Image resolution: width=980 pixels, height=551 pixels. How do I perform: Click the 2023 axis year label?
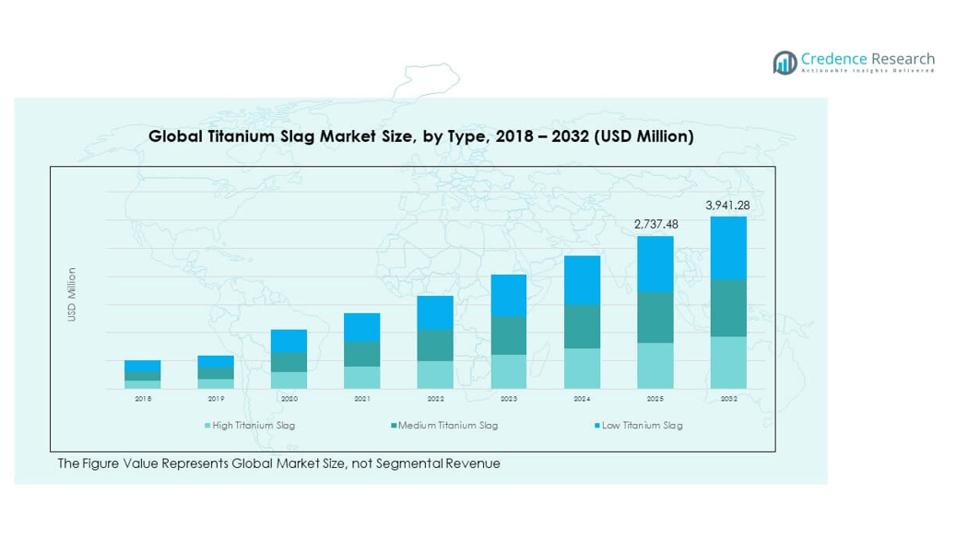click(x=508, y=399)
